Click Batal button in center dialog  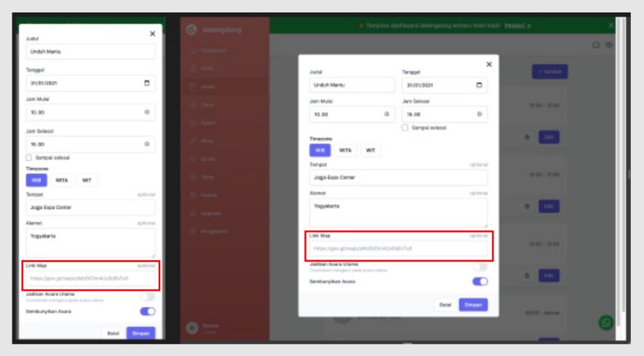445,304
